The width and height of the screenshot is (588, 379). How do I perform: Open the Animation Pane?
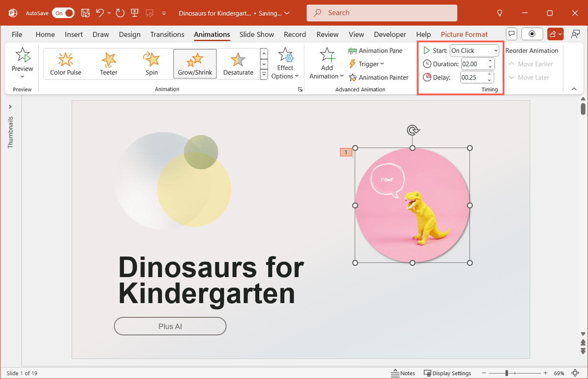click(x=376, y=51)
